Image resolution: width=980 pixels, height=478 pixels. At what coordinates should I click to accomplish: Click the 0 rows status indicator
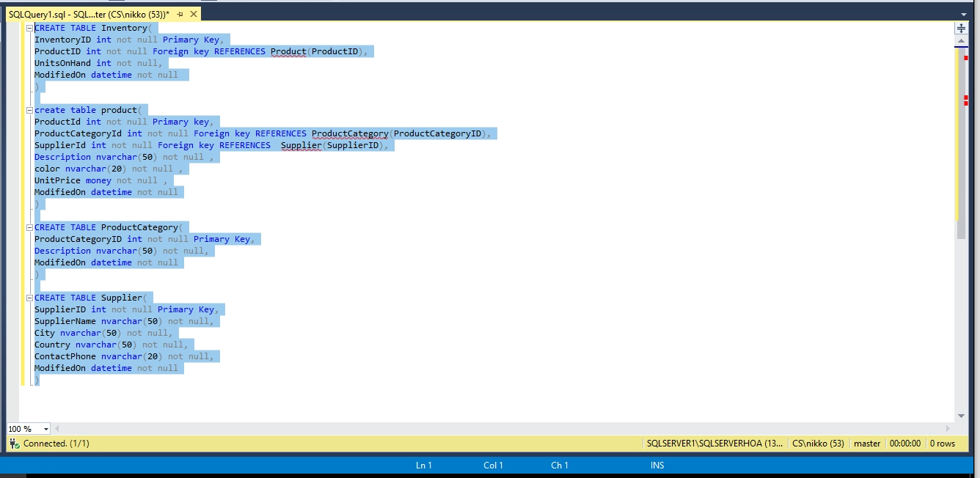(942, 443)
